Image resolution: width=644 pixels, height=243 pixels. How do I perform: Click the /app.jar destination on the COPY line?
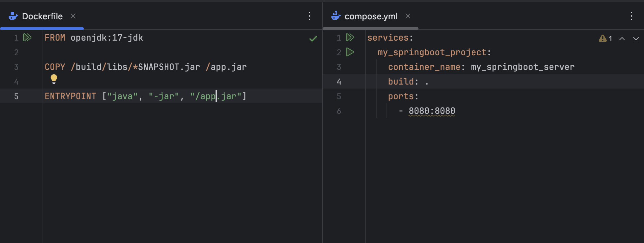pos(226,67)
